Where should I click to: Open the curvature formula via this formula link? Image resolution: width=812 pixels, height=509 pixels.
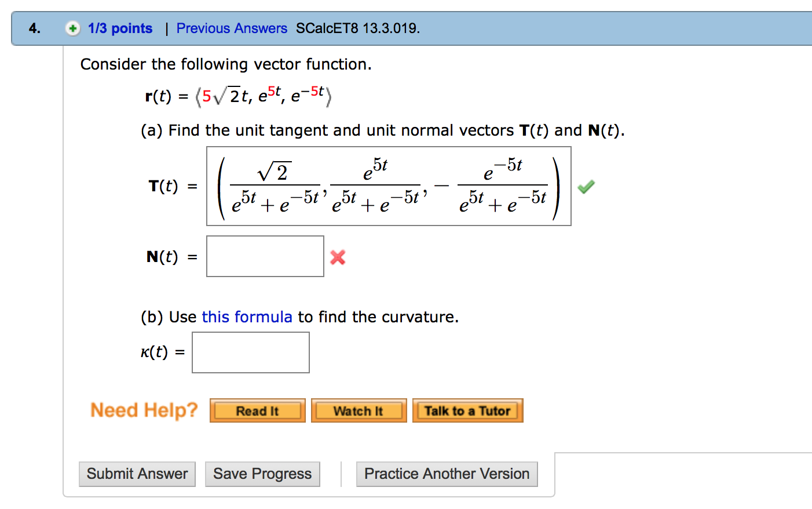coord(247,317)
